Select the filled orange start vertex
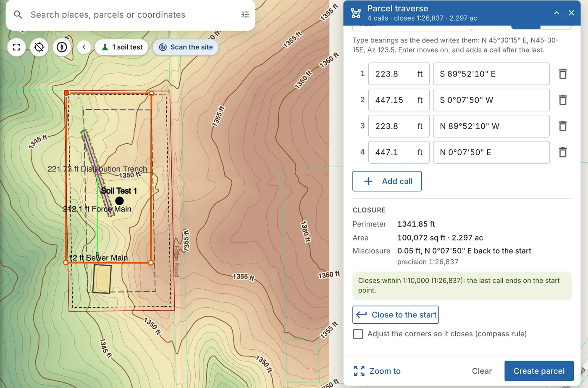Screen dimensions: 588x388 pyautogui.click(x=66, y=93)
